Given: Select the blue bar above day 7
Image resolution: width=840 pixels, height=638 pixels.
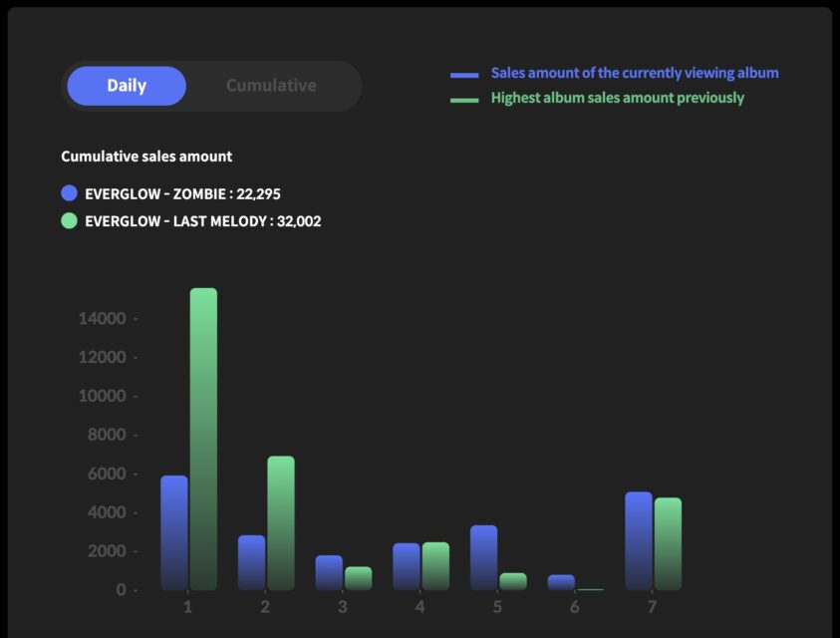Looking at the screenshot, I should (x=637, y=538).
